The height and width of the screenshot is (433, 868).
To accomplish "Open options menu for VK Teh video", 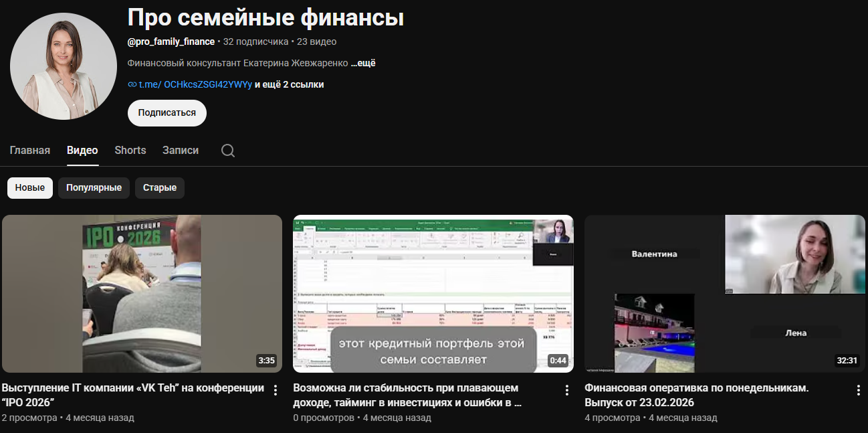I will point(276,390).
